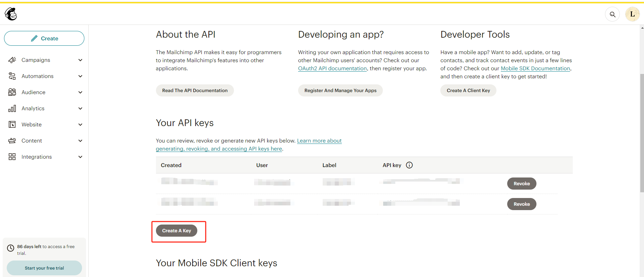This screenshot has height=277, width=644.
Task: Click the Created column header
Action: tap(171, 165)
